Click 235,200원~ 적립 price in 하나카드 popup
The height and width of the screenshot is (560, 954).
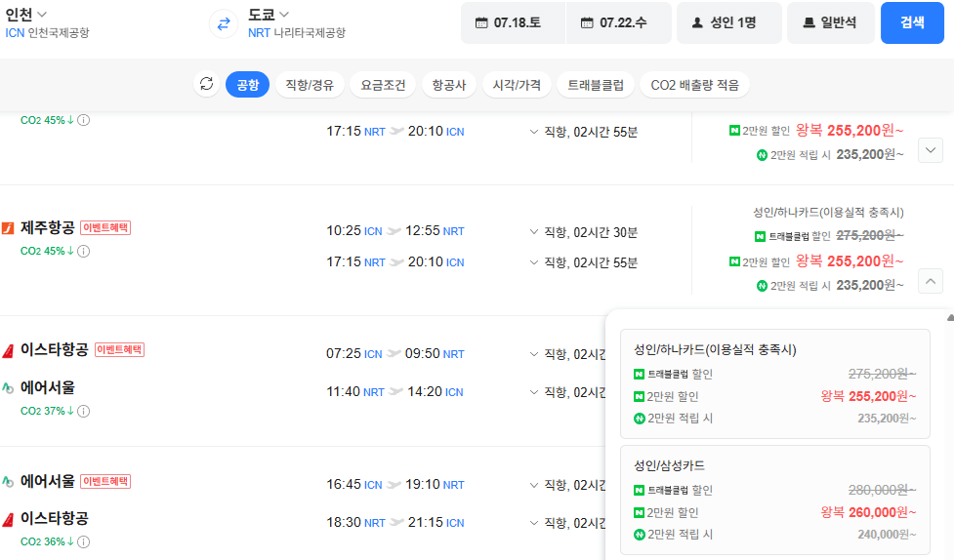coord(887,419)
